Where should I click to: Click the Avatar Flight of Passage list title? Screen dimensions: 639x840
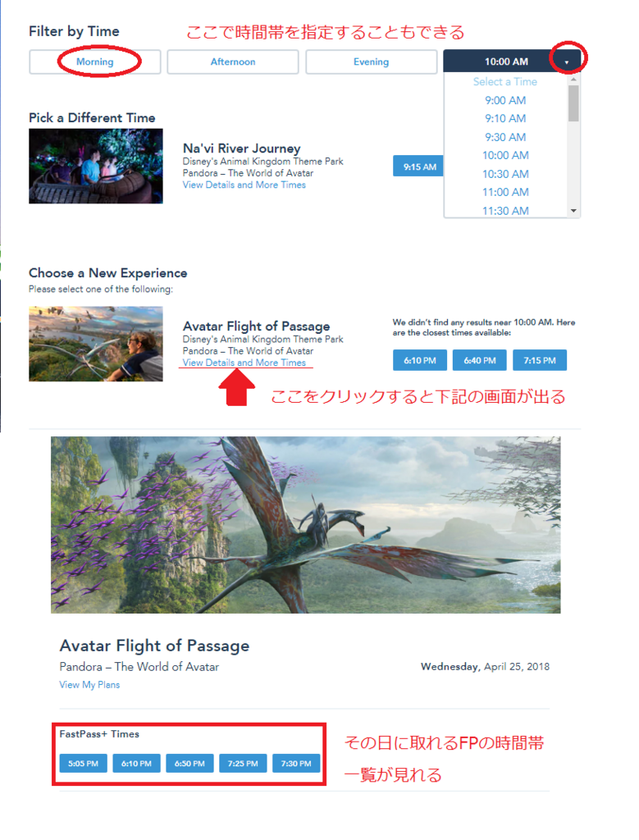pos(256,326)
